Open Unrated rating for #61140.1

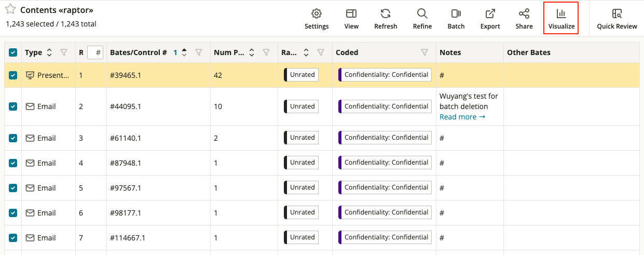(x=302, y=138)
